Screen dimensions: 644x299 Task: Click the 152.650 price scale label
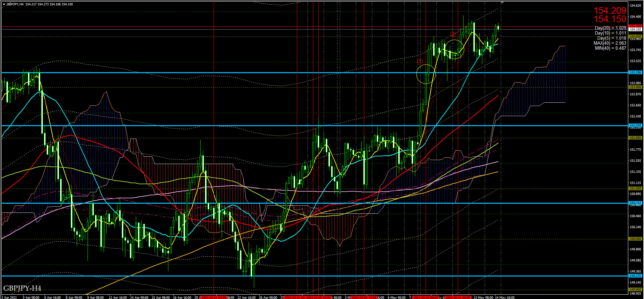636,105
